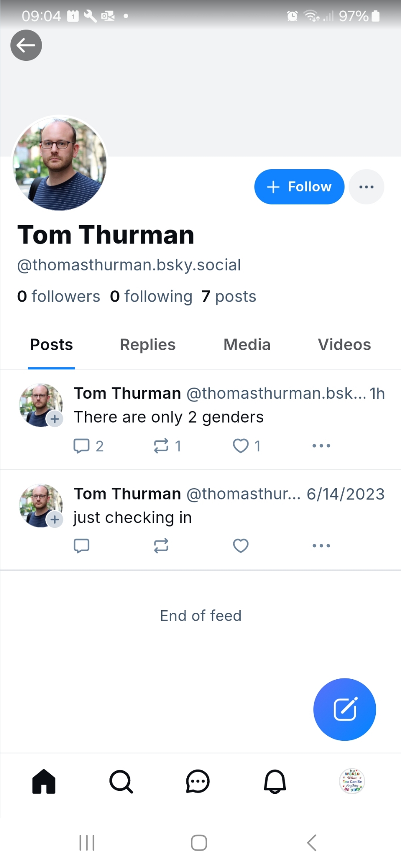The image size is (401, 868).
Task: Switch to the Media tab
Action: 247,345
